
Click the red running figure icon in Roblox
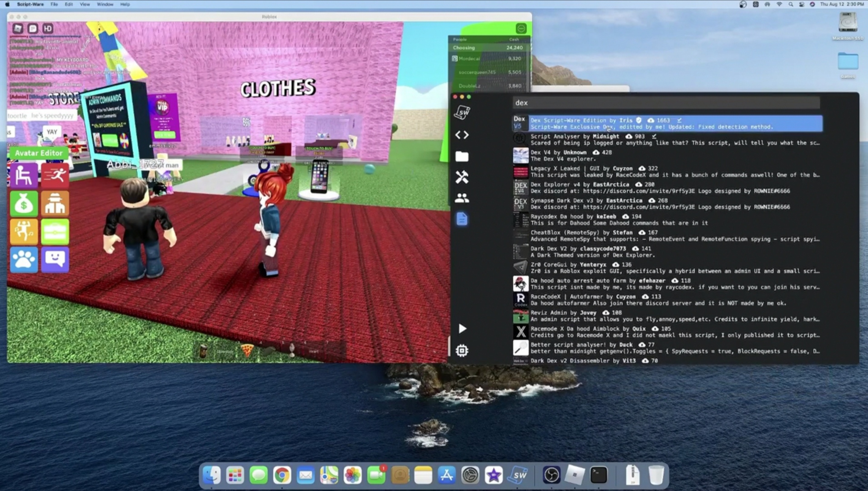tap(55, 176)
